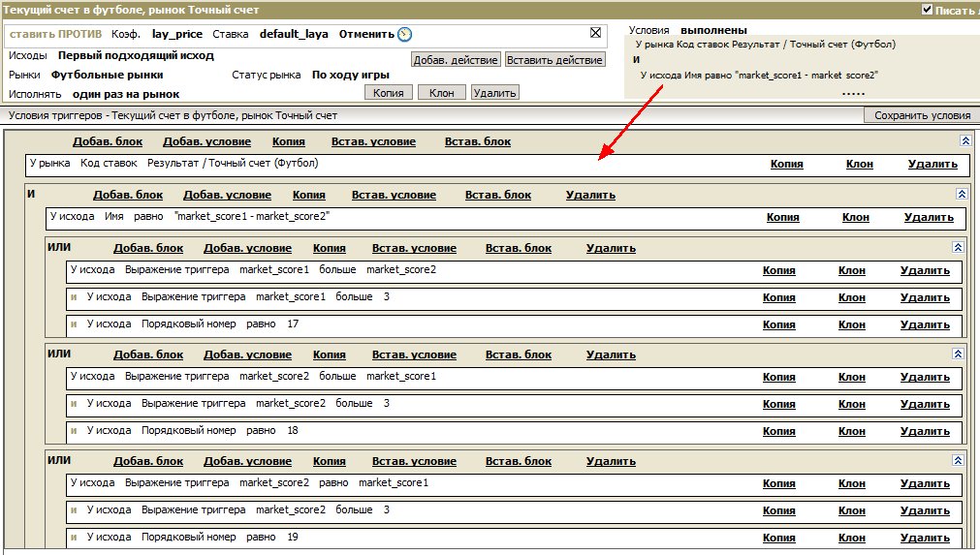Collapse the second ИЛИ block (порядковый номер 18)

tap(958, 354)
